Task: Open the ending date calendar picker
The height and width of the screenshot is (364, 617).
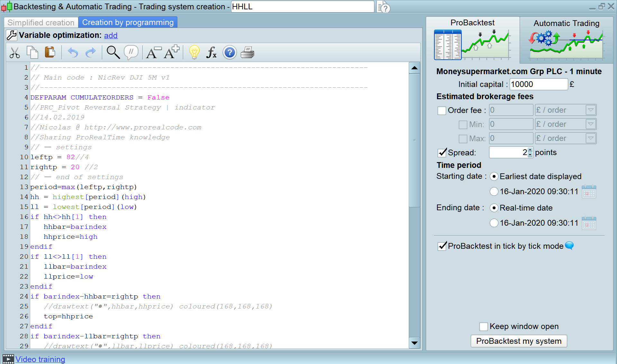Action: tap(589, 223)
